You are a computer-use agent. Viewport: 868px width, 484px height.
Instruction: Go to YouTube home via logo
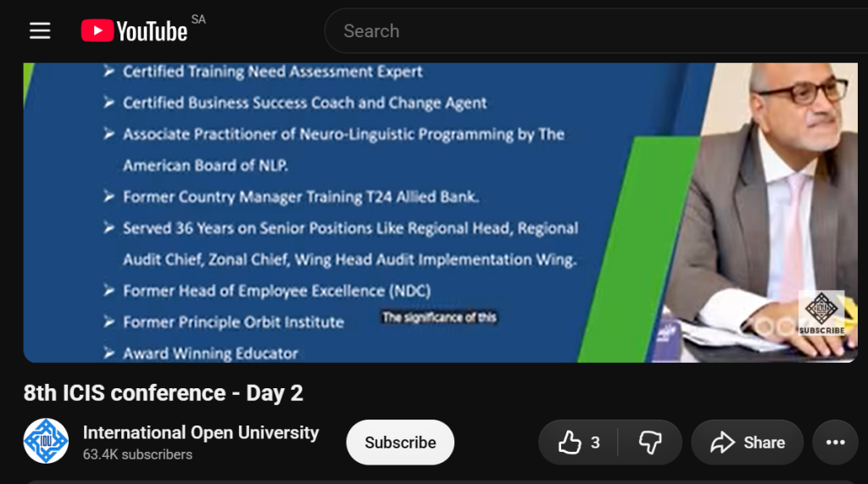click(x=135, y=31)
